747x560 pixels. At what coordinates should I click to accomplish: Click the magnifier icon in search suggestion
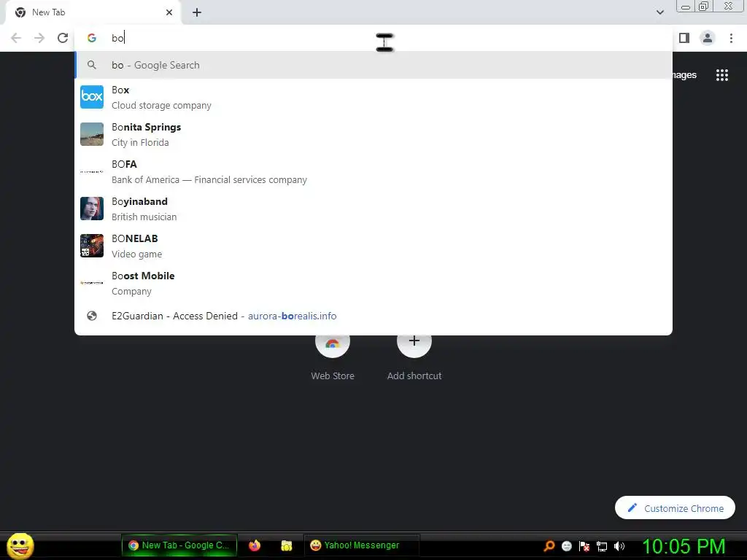[x=92, y=65]
